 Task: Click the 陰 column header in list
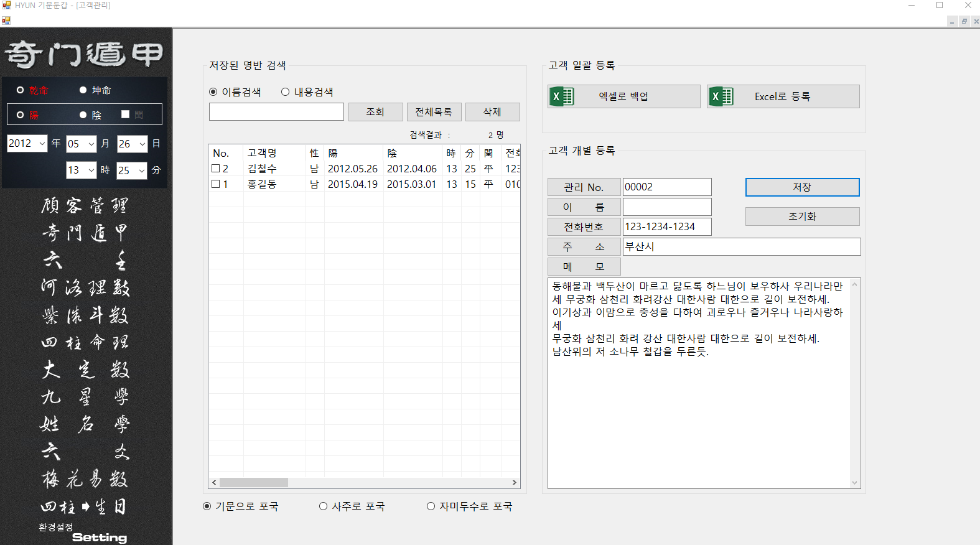coord(413,153)
